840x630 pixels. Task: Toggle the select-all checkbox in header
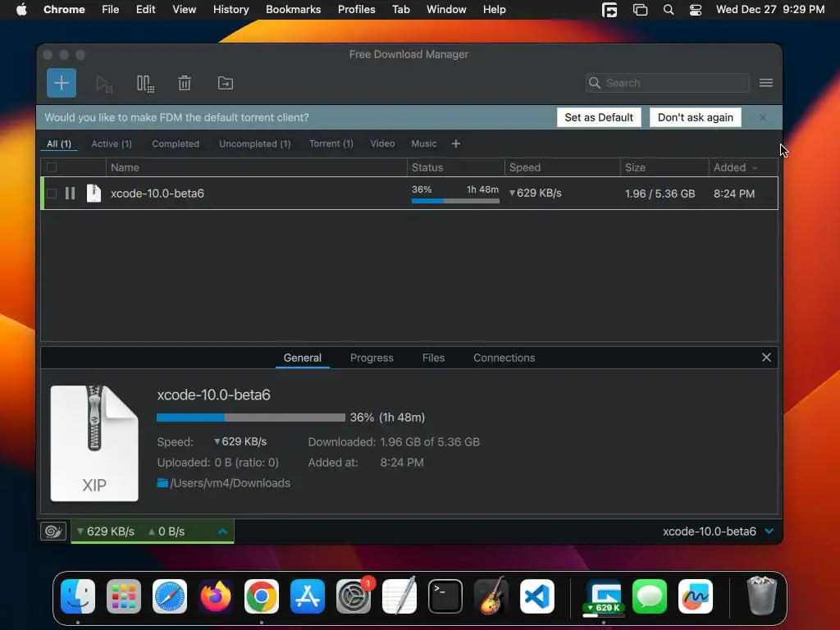52,167
